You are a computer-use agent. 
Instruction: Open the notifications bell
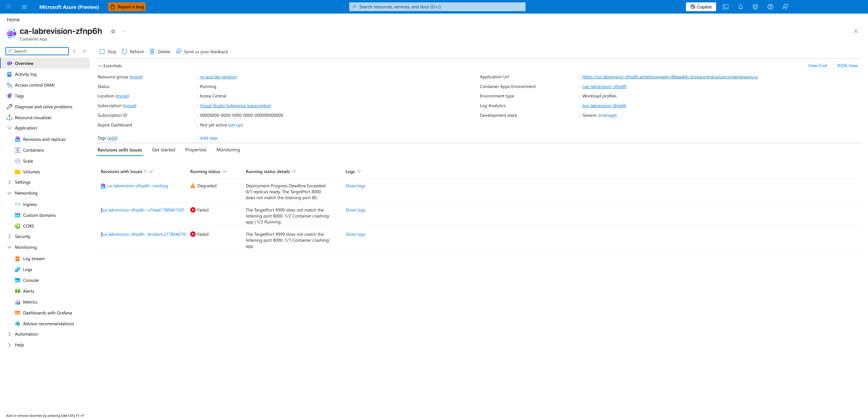pyautogui.click(x=740, y=7)
